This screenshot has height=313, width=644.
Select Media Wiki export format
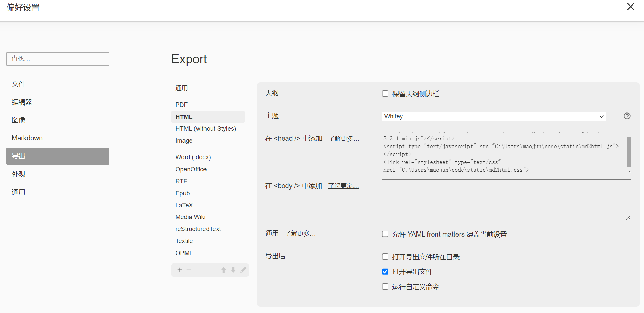(x=208, y=217)
